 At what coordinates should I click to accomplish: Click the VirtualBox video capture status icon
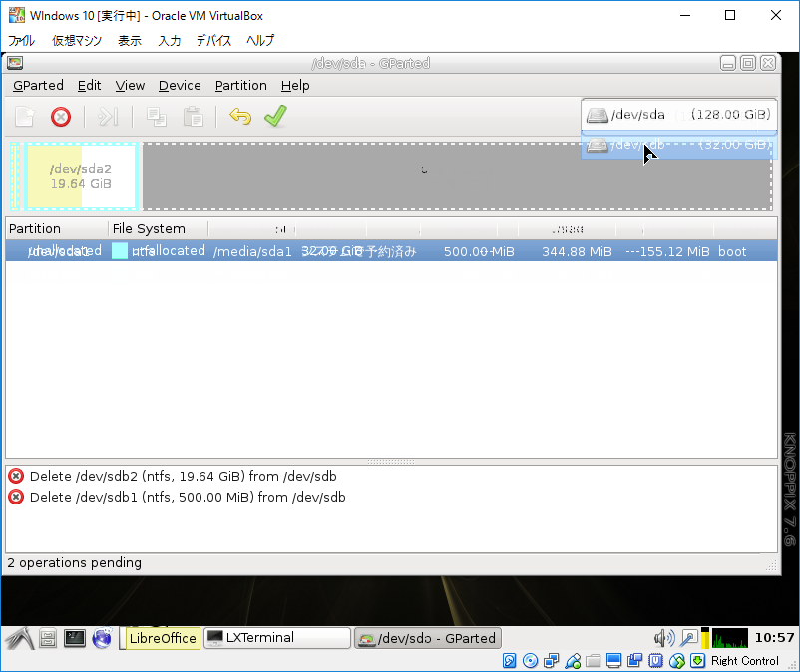[x=634, y=661]
